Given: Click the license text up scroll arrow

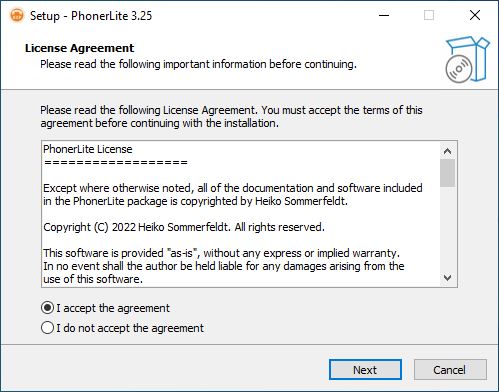Looking at the screenshot, I should (x=448, y=151).
